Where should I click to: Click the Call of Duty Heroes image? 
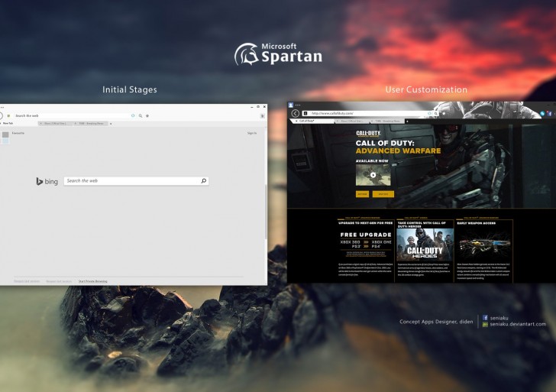(425, 245)
